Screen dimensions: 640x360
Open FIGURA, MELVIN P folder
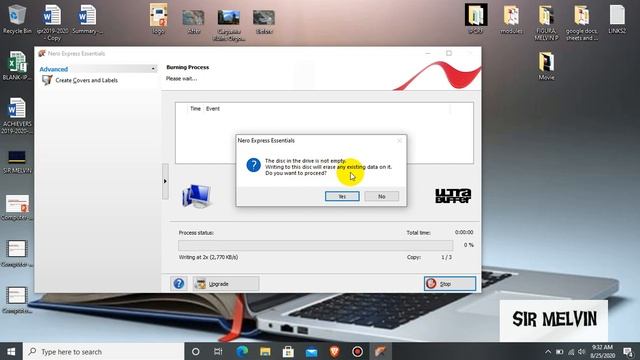[546, 22]
